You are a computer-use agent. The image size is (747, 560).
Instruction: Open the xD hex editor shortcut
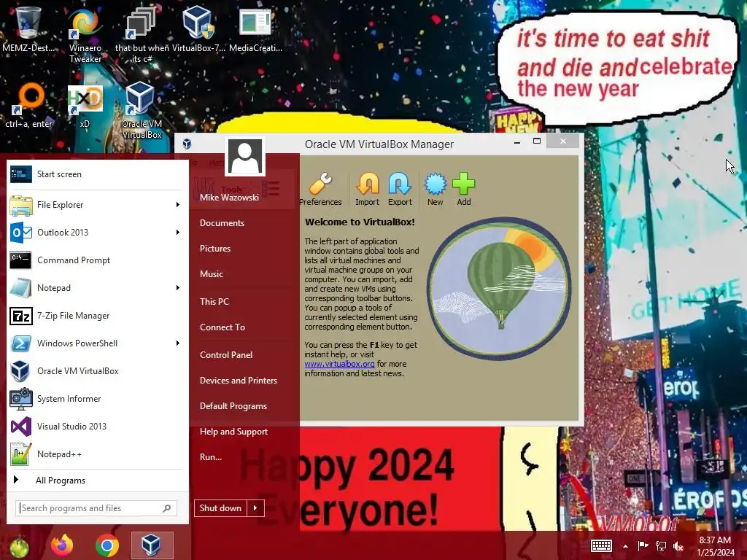click(85, 106)
